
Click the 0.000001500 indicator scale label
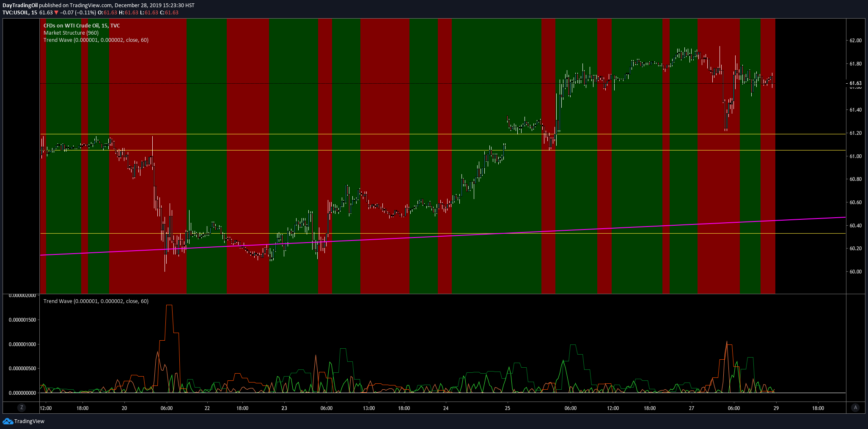(22, 320)
